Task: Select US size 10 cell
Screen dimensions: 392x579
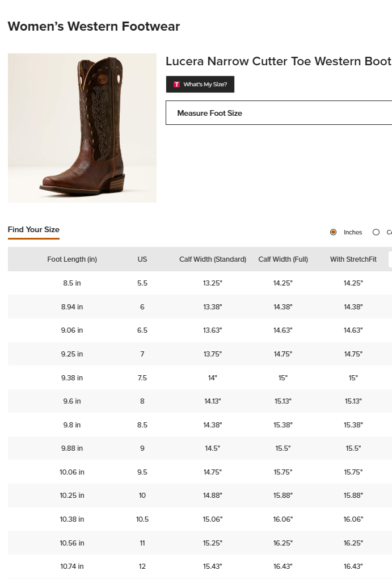Action: pos(142,495)
